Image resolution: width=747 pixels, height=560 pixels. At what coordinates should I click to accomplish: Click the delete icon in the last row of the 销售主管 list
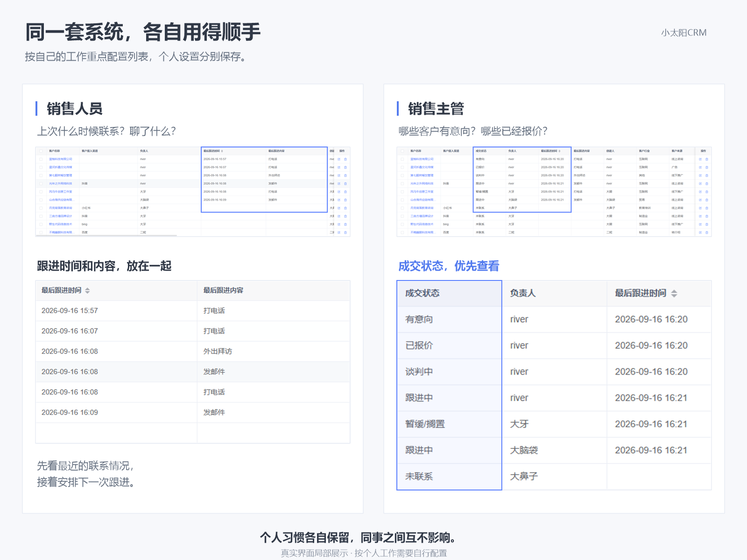[707, 232]
